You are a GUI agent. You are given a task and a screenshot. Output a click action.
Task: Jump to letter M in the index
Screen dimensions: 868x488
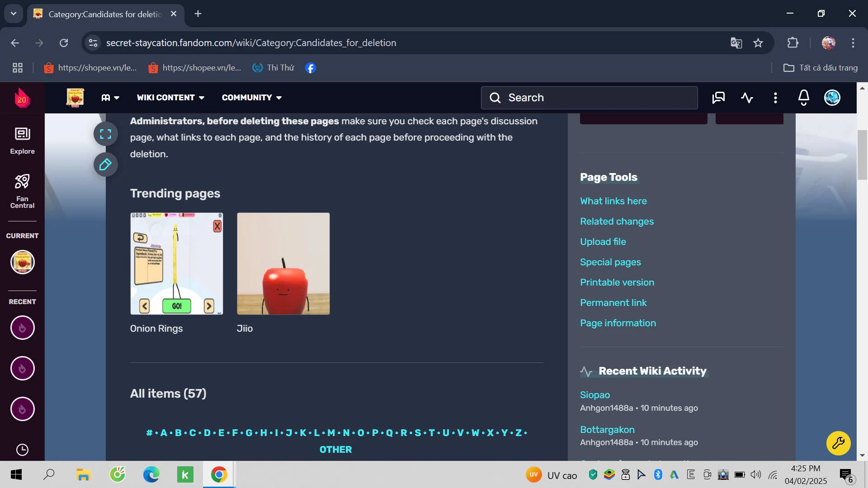click(331, 433)
